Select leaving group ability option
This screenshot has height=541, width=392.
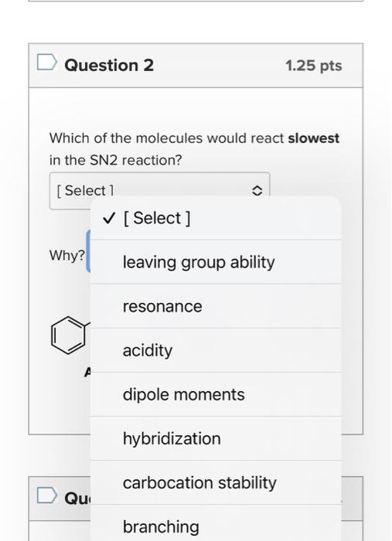(x=216, y=262)
